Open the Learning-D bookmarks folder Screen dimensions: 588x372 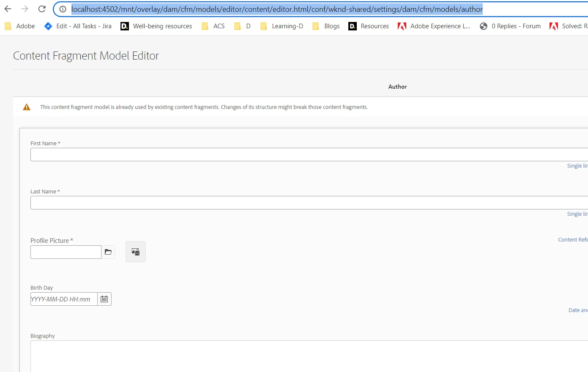(282, 26)
